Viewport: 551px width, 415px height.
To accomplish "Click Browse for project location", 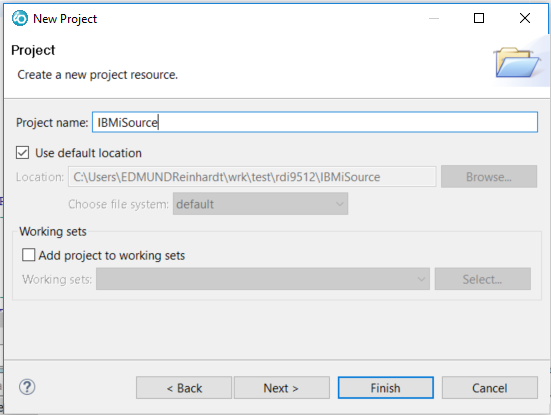I will [489, 176].
